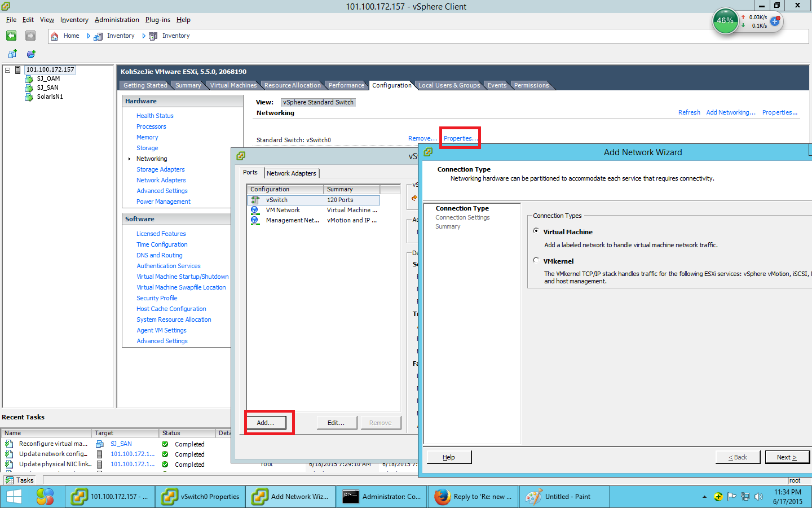Image resolution: width=812 pixels, height=508 pixels.
Task: Click the vSwitch icon in the Ports list
Action: pos(255,200)
